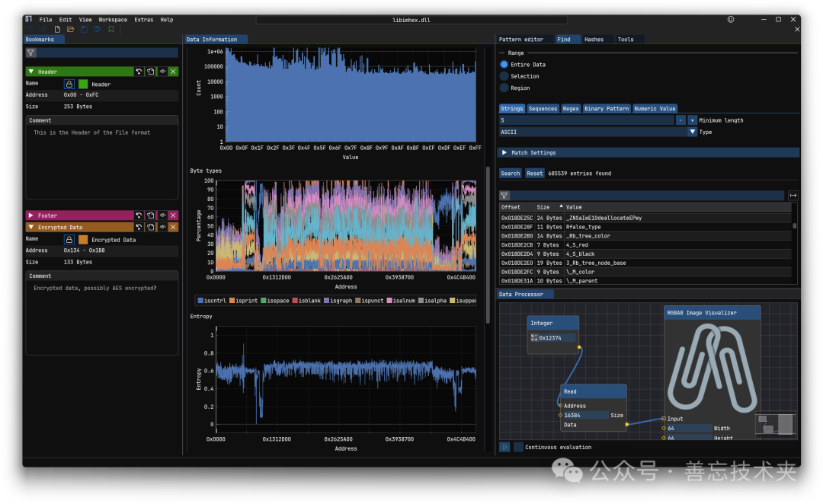Remove the Header bookmark with X icon

[173, 72]
